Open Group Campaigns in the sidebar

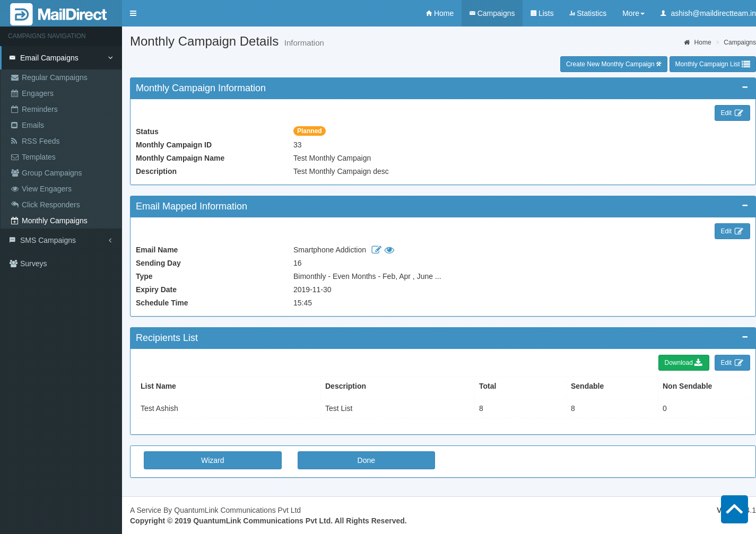[x=51, y=173]
